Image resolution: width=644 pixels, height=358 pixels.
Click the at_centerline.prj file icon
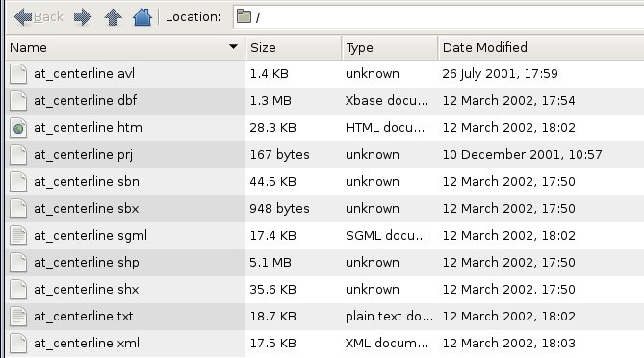pos(18,155)
